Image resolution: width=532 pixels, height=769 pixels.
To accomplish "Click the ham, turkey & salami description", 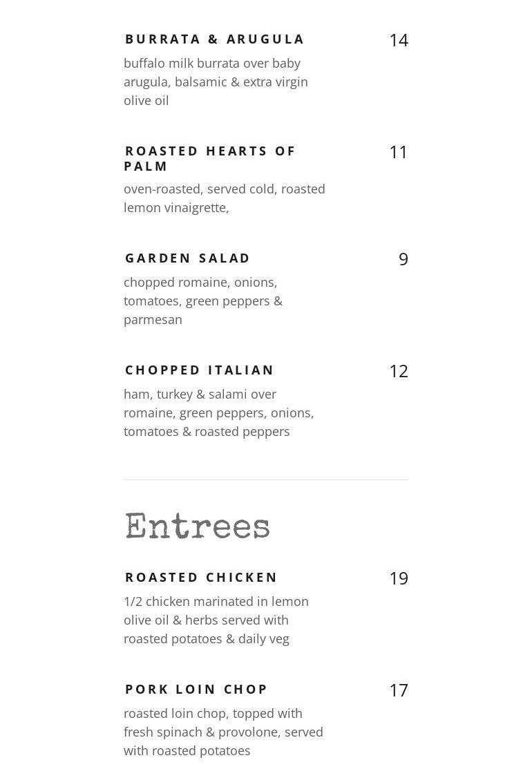I will [x=218, y=412].
